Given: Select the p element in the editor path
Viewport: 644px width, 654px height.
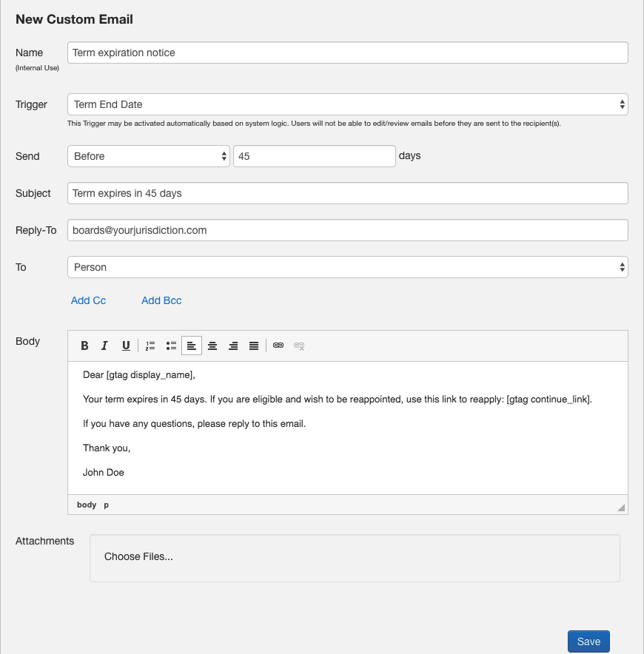Looking at the screenshot, I should [x=105, y=505].
